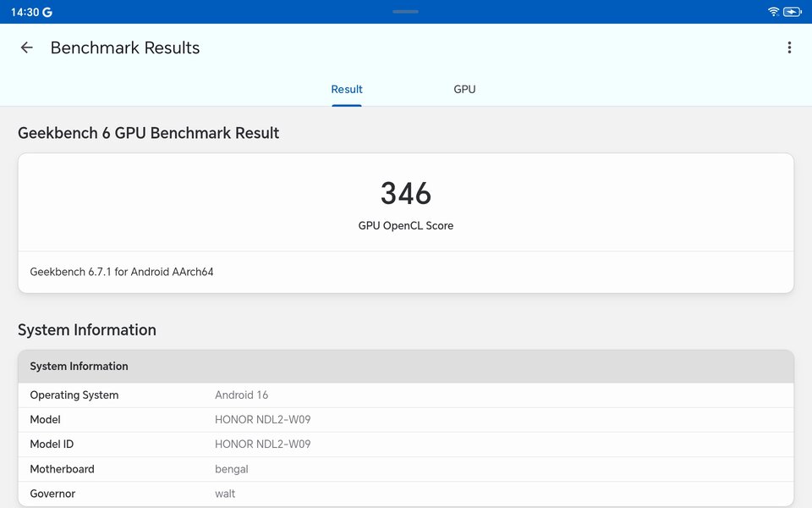Tap the Wi-Fi status icon
812x508 pixels.
pyautogui.click(x=773, y=11)
